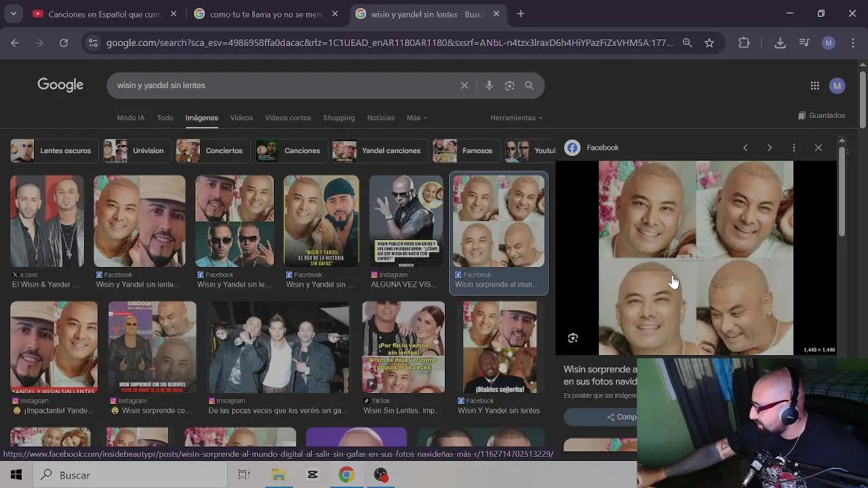This screenshot has width=868, height=488.
Task: Switch to Videos results tab
Action: point(241,118)
